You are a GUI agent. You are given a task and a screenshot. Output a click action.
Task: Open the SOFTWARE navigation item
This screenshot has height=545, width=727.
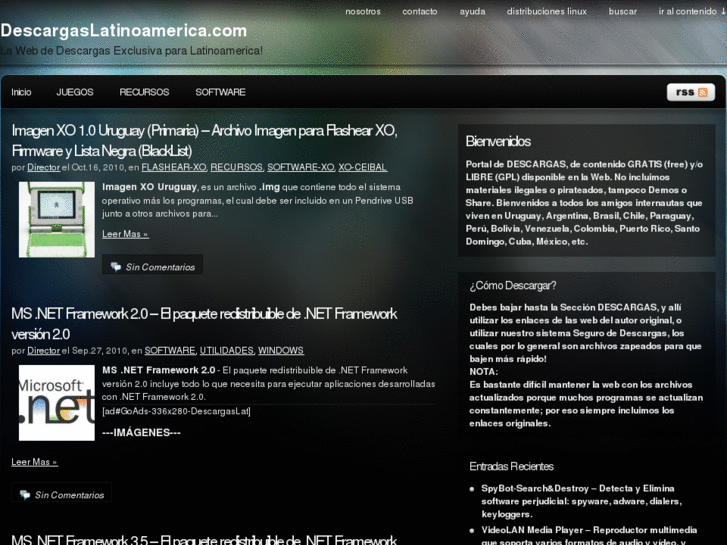coord(220,92)
